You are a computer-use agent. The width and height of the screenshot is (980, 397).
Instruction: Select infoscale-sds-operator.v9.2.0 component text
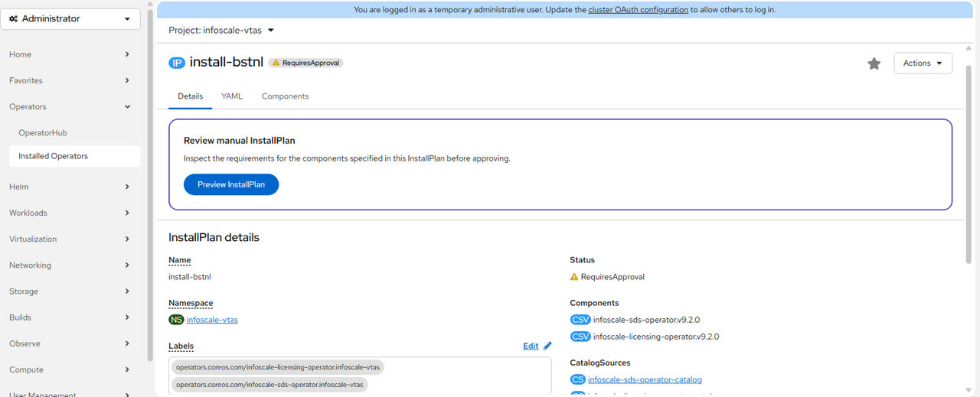646,320
